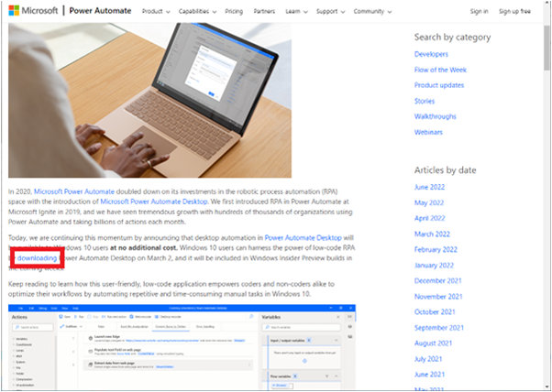Open June 2021 articles
Screen dimensions: 552x392
pos(429,375)
